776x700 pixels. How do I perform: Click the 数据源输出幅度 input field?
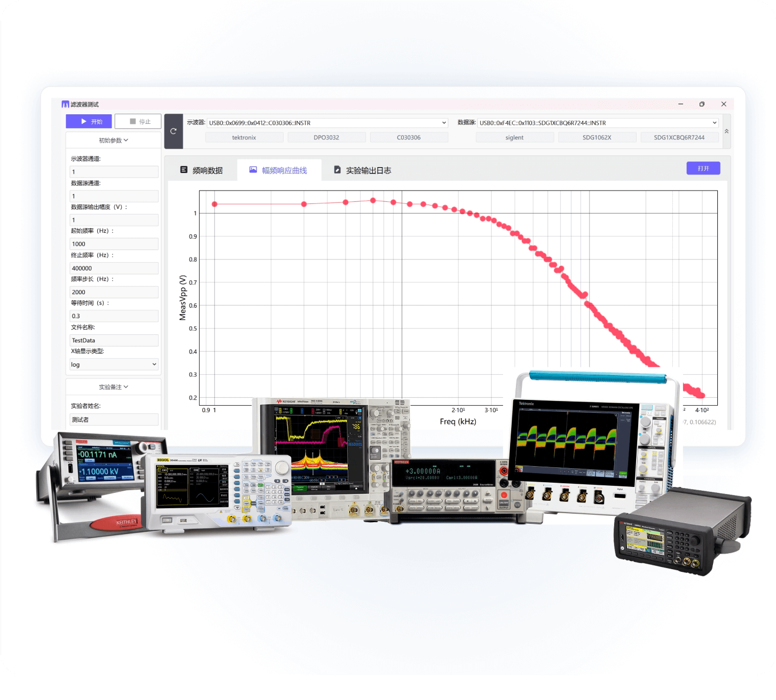pos(114,220)
